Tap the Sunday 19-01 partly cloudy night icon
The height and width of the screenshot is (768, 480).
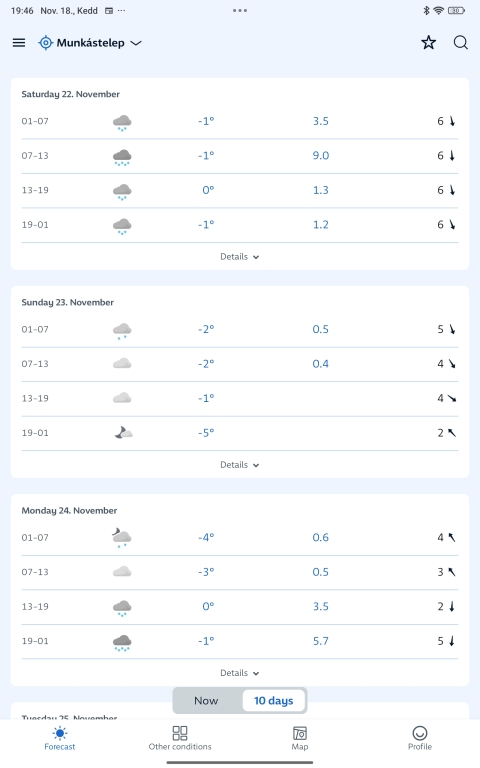point(123,432)
